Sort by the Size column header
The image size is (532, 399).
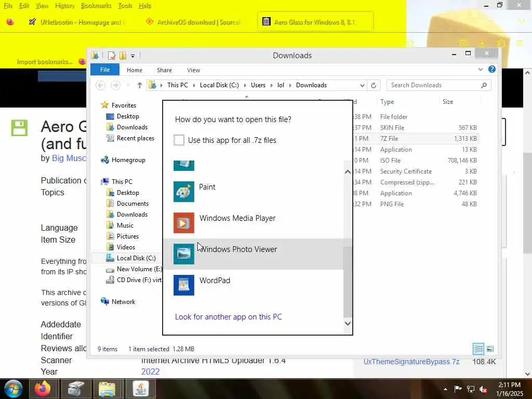click(460, 101)
